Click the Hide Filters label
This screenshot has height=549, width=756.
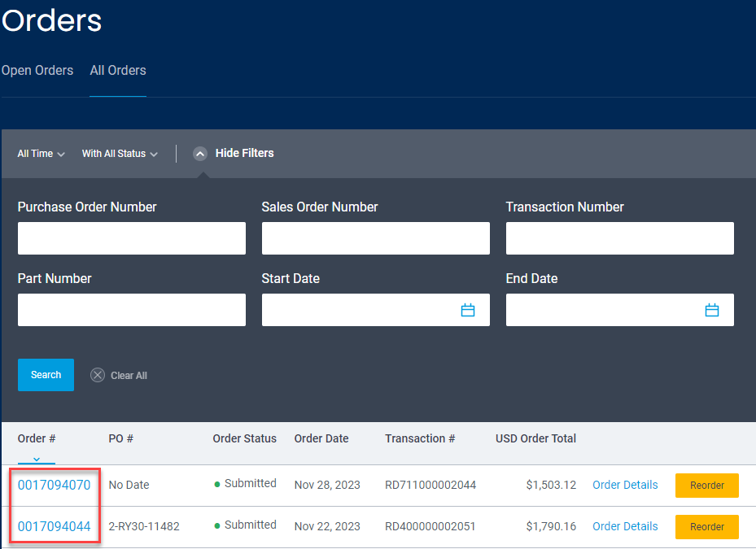(x=244, y=153)
